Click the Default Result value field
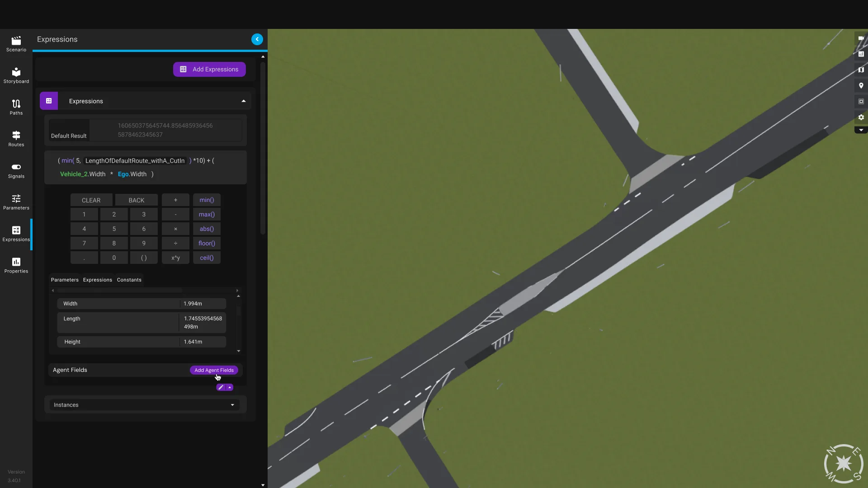This screenshot has width=868, height=488. pos(165,130)
